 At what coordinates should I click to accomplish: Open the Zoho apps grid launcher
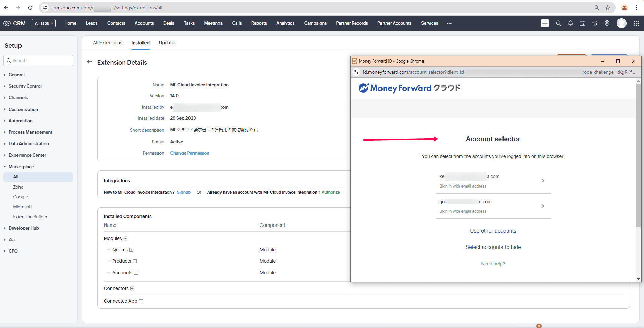point(636,23)
